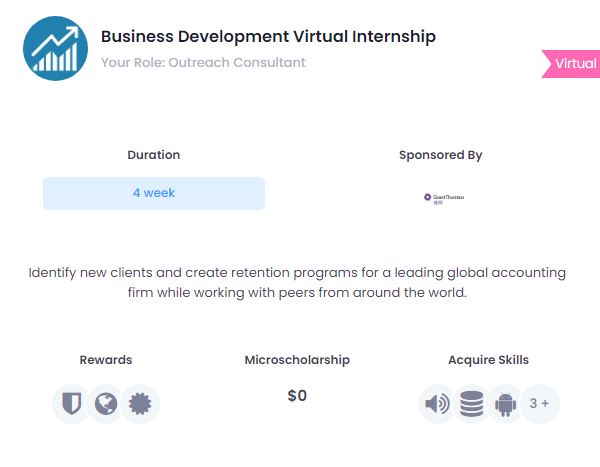Select the database stack skill icon
Viewport: 600px width, 467px height.
tap(471, 403)
